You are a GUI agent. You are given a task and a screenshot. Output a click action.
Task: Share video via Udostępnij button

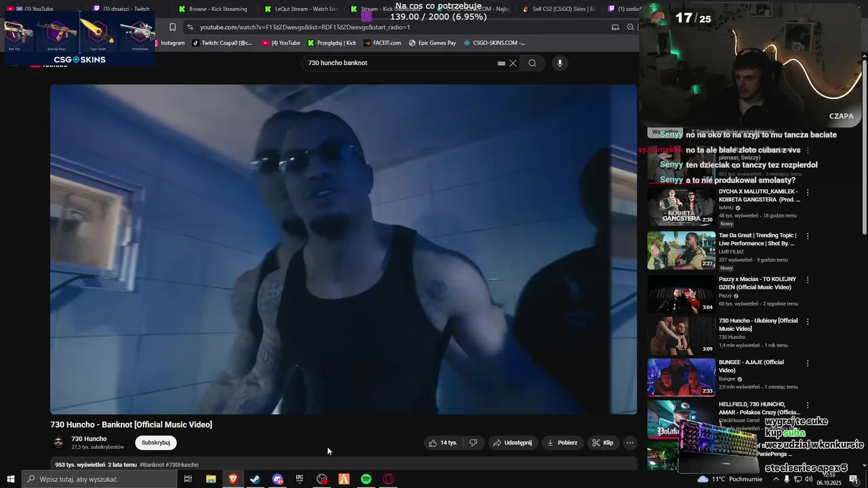[x=512, y=443]
